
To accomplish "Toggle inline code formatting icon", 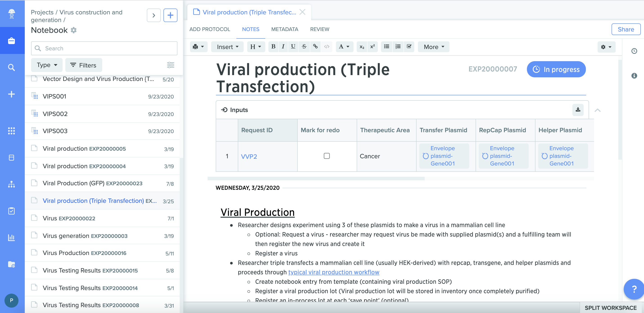I will point(327,47).
